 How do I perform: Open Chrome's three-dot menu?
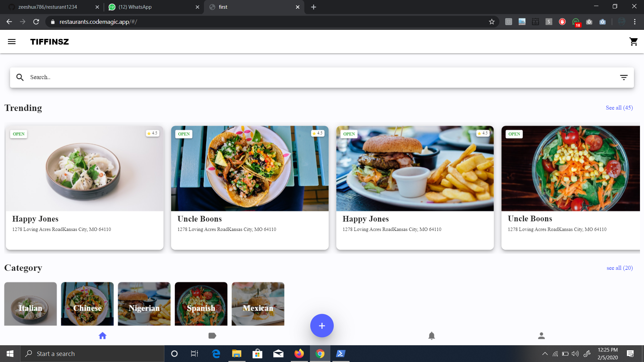click(635, 22)
